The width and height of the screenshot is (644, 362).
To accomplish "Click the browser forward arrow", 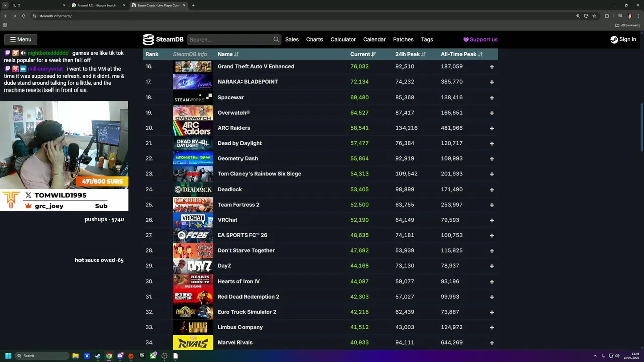I will click(x=14, y=16).
